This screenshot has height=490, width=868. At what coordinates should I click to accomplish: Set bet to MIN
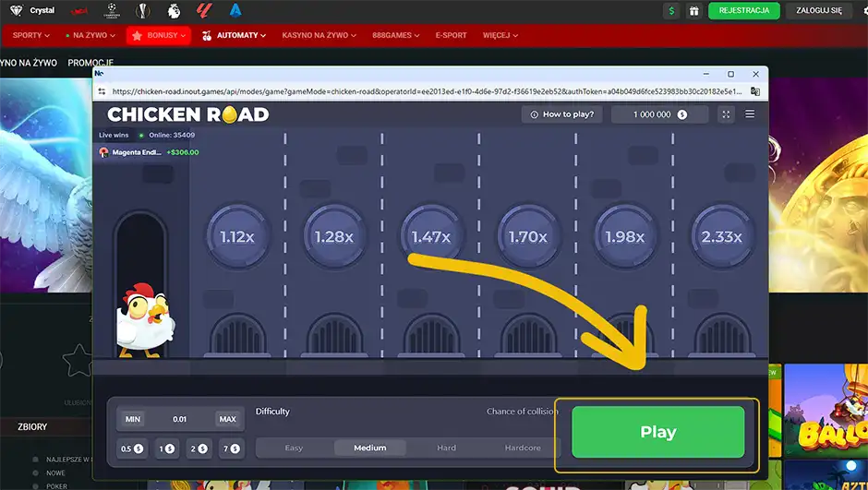coord(133,419)
